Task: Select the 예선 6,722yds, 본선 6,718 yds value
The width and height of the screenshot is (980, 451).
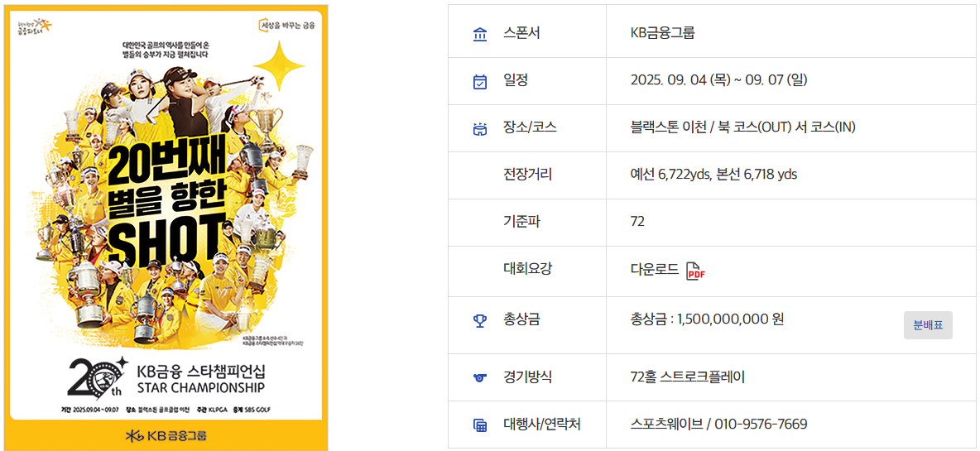Action: coord(713,175)
